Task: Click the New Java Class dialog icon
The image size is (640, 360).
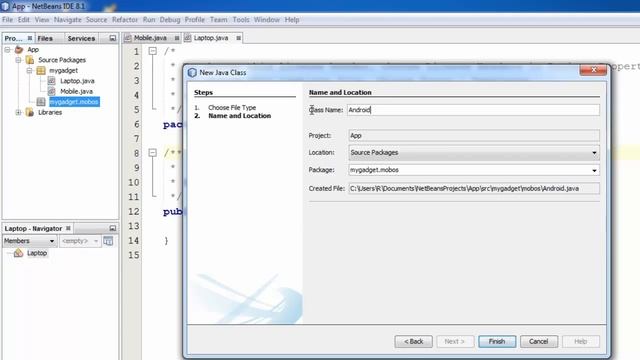Action: (x=192, y=73)
